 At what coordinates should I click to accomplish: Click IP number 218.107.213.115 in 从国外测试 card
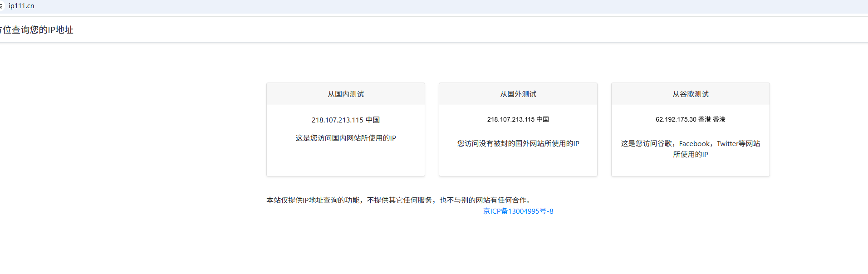coord(510,119)
